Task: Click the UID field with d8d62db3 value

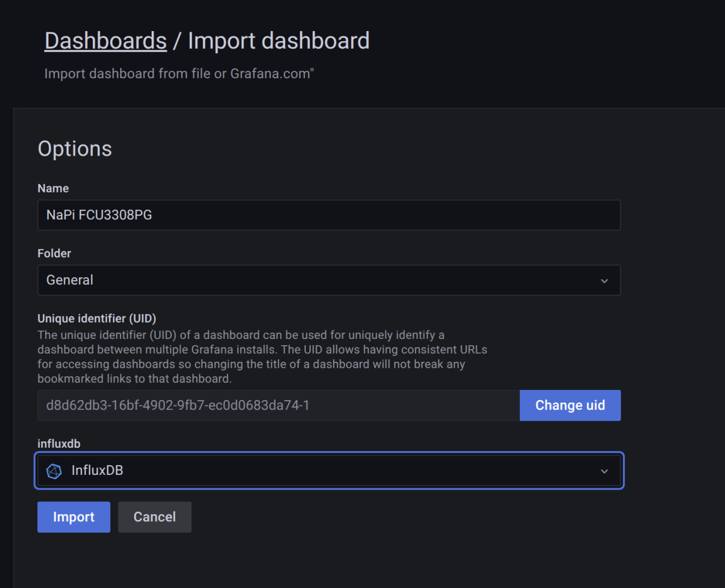Action: 279,405
